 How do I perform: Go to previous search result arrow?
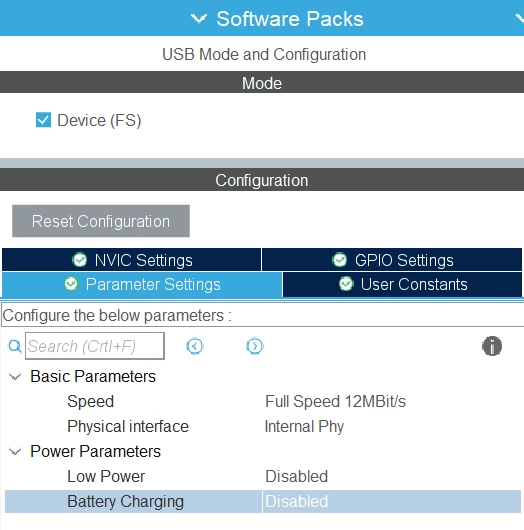tap(195, 346)
